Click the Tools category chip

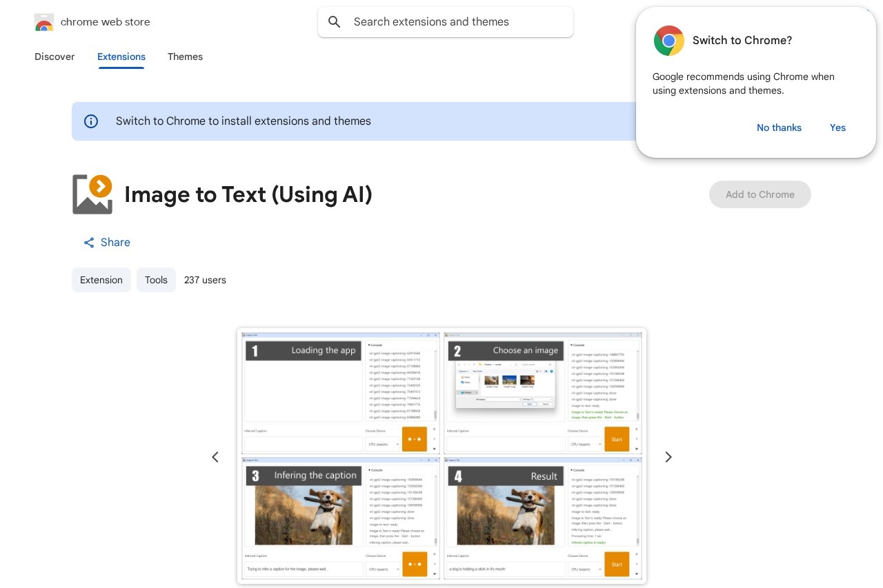[156, 280]
